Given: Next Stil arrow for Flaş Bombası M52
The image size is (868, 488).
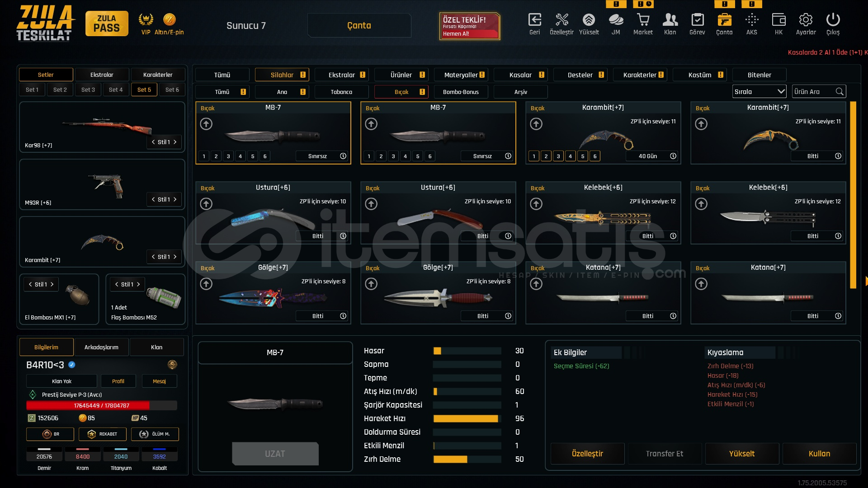Looking at the screenshot, I should (x=138, y=284).
